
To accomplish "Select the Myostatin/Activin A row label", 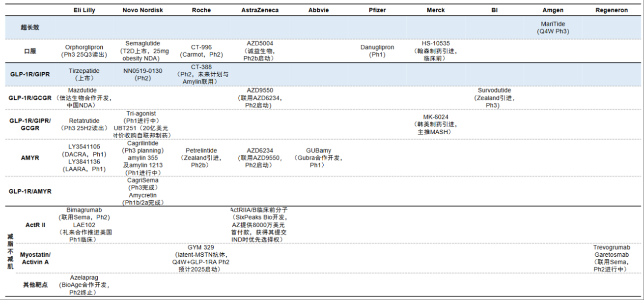I will tap(35, 258).
